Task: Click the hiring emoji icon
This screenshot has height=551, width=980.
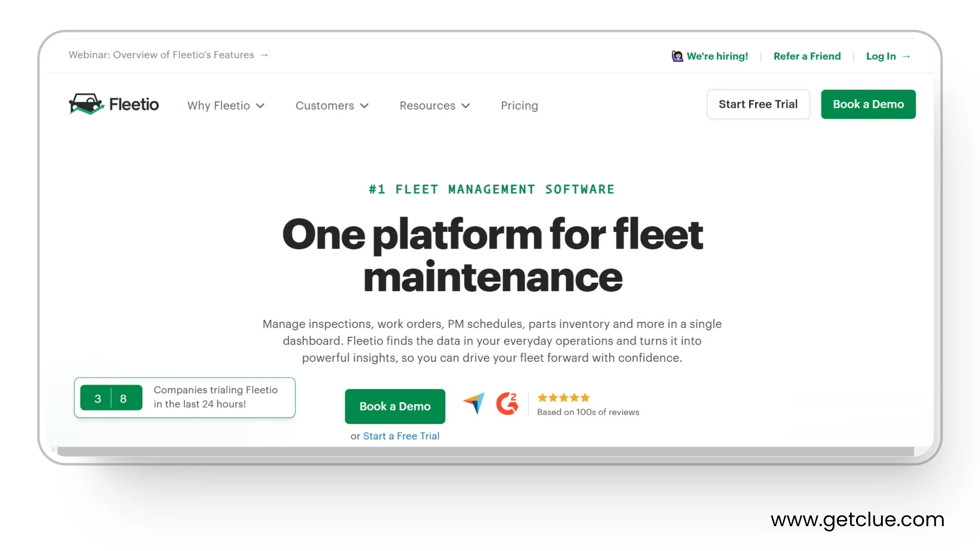Action: tap(677, 56)
